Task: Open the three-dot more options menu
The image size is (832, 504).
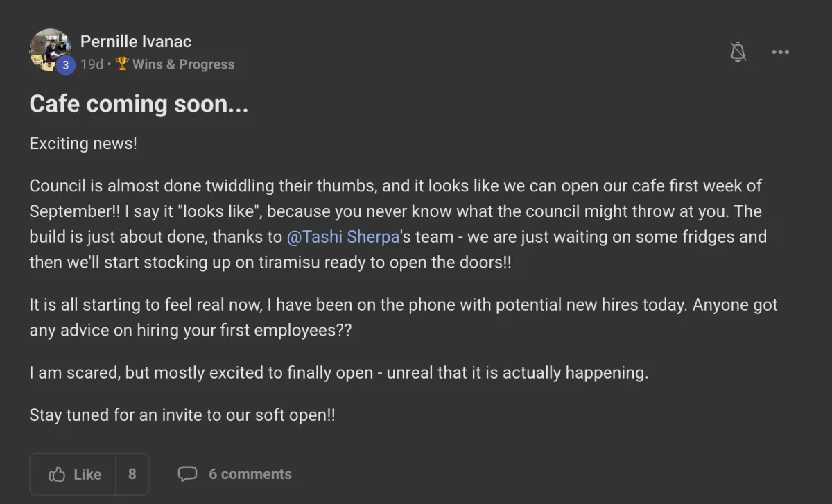Action: click(x=780, y=52)
